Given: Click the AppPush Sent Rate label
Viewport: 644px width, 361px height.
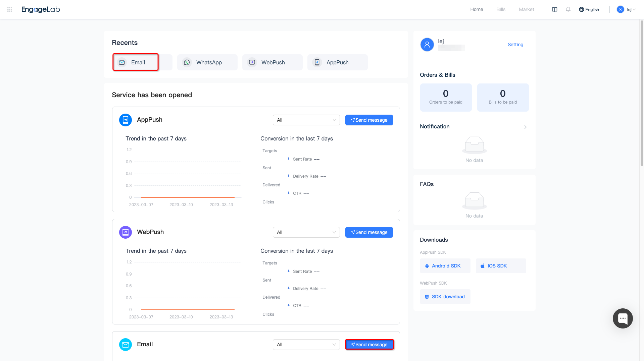Looking at the screenshot, I should click(x=302, y=159).
